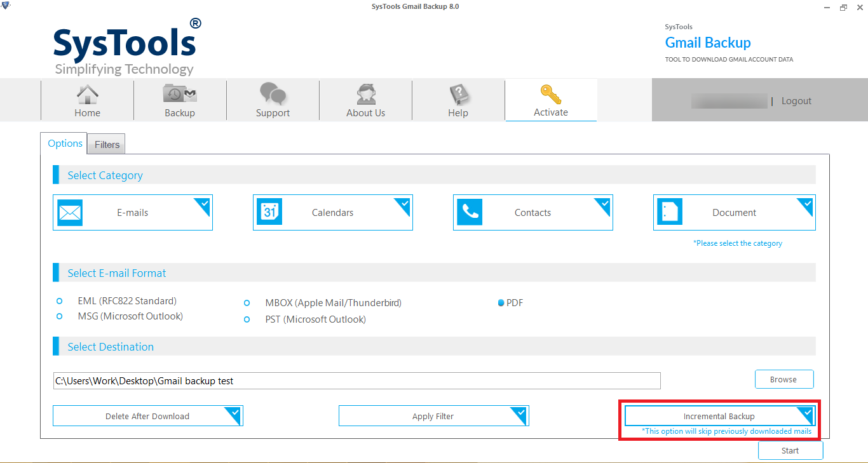Click the Select Category heading
Viewport: 868px width, 463px height.
pos(105,175)
